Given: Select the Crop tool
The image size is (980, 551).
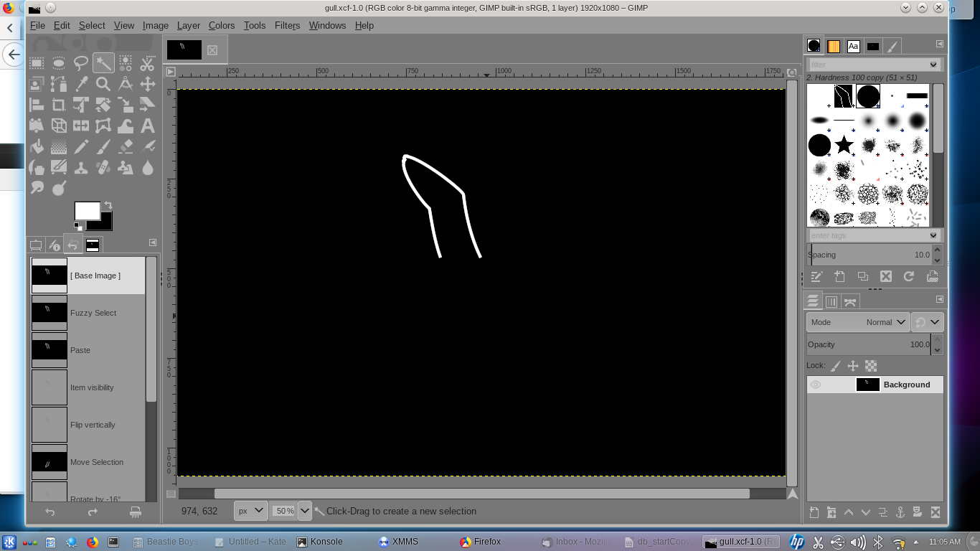Looking at the screenshot, I should click(59, 105).
